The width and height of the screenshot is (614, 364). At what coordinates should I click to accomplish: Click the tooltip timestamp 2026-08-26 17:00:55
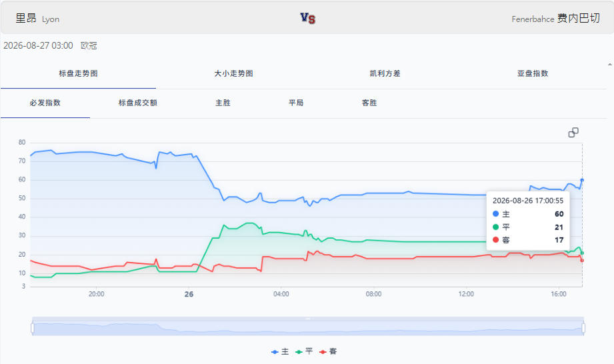pyautogui.click(x=528, y=201)
